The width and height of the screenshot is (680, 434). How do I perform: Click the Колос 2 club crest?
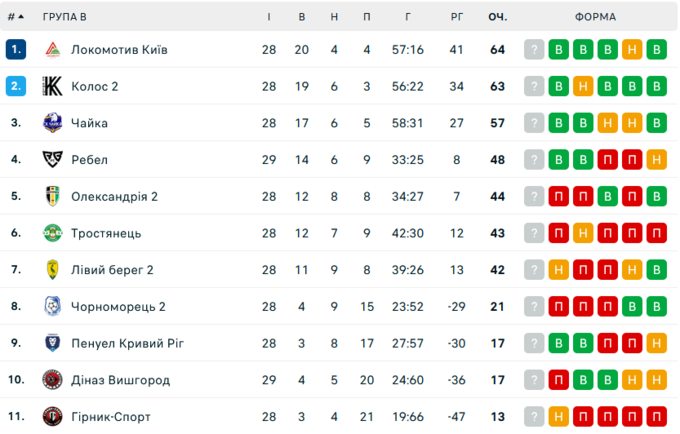point(52,86)
